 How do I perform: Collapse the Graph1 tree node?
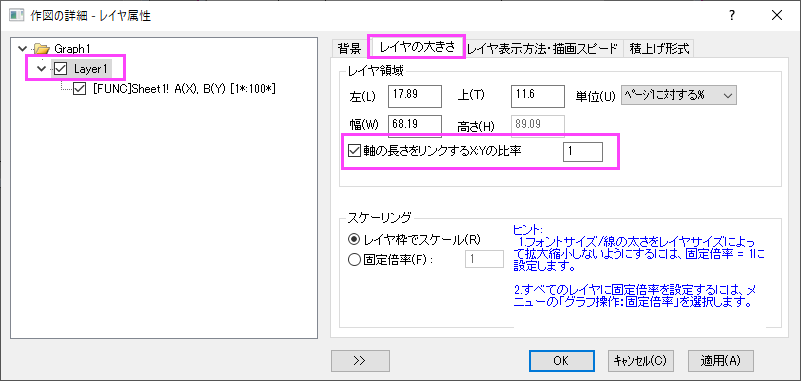pyautogui.click(x=22, y=49)
